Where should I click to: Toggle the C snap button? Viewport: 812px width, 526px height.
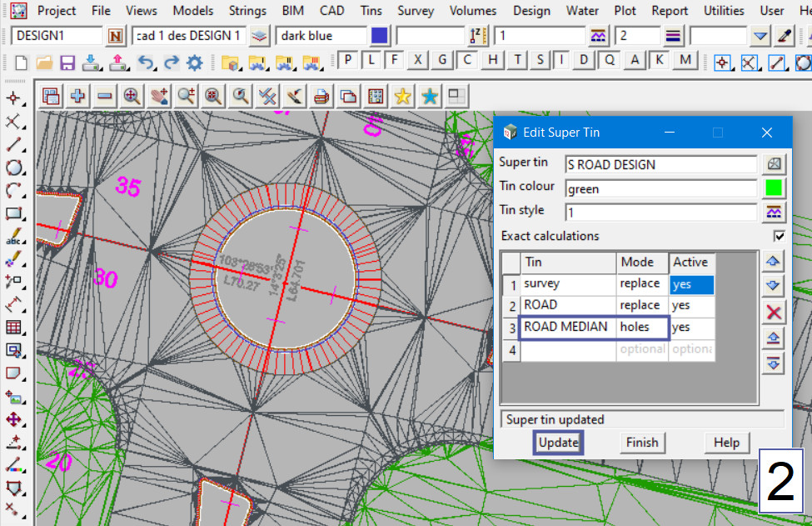(x=468, y=60)
